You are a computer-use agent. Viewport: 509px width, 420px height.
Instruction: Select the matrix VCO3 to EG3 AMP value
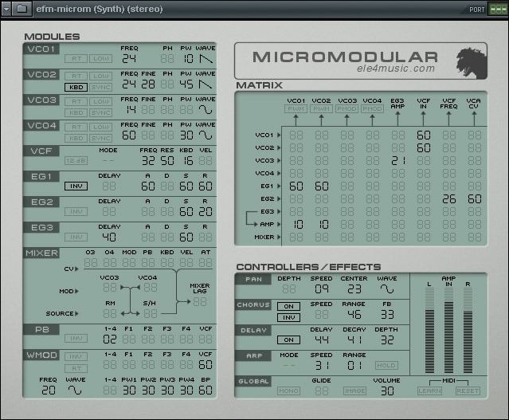[398, 161]
